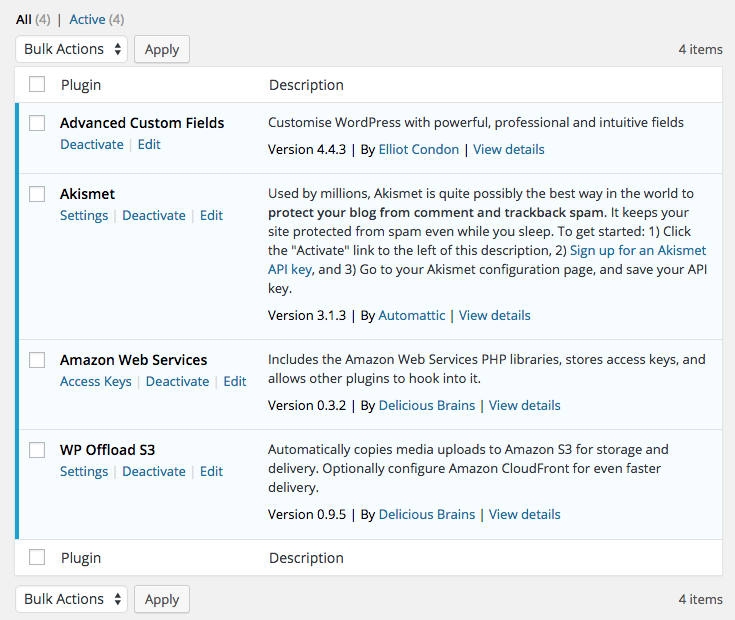735x620 pixels.
Task: Click the top 4 items count
Action: click(700, 49)
